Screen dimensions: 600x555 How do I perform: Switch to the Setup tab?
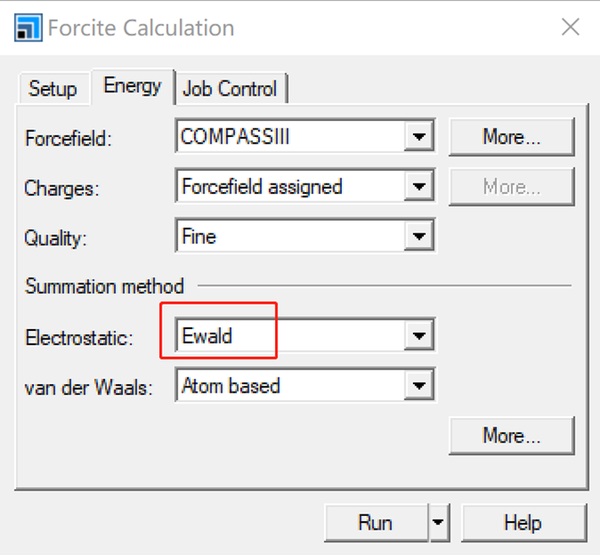[x=52, y=88]
